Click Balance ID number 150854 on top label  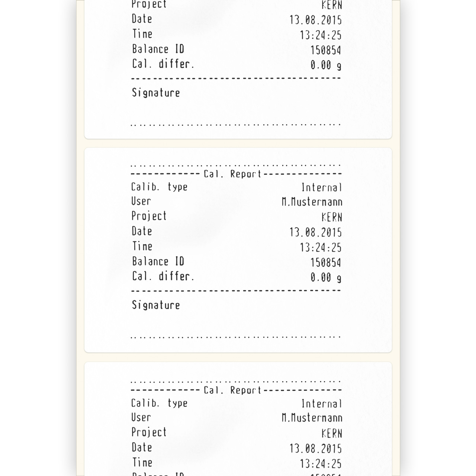[x=325, y=51]
